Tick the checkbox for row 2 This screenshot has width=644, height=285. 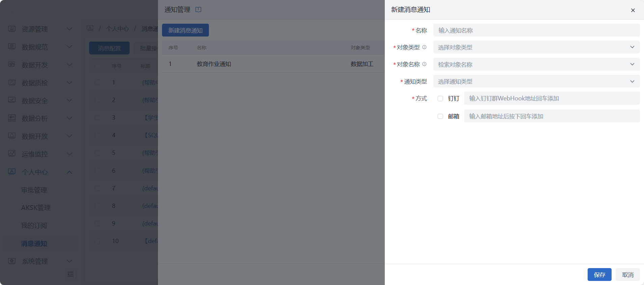[98, 100]
